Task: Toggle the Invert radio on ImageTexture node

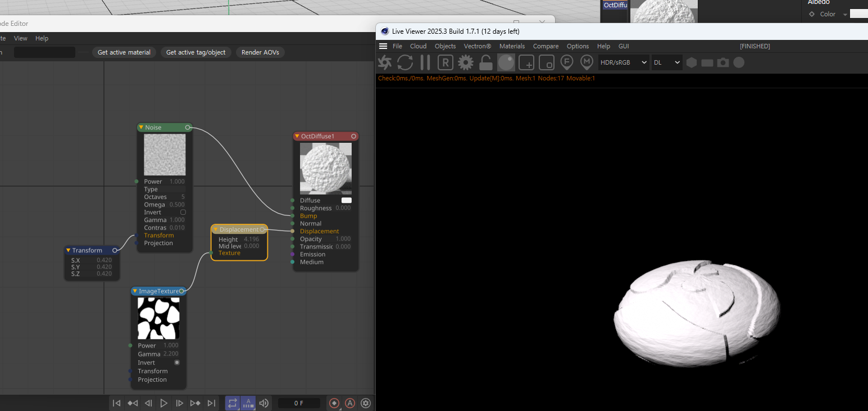Action: 177,363
